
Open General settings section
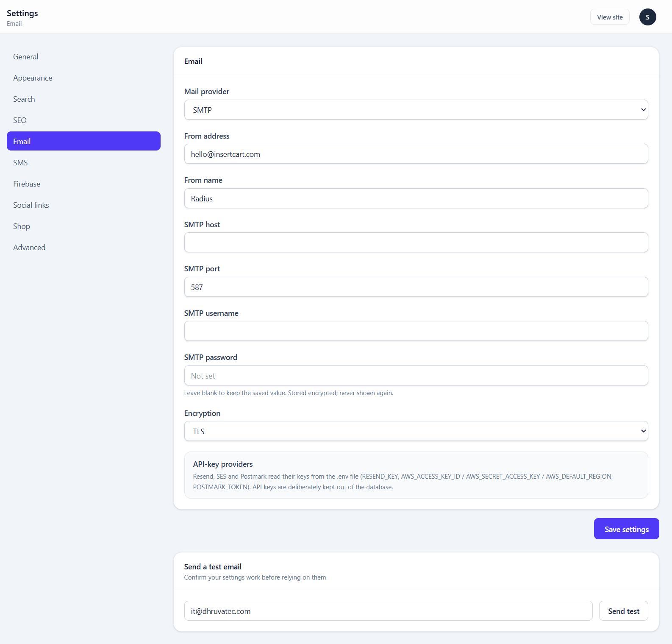click(x=83, y=56)
